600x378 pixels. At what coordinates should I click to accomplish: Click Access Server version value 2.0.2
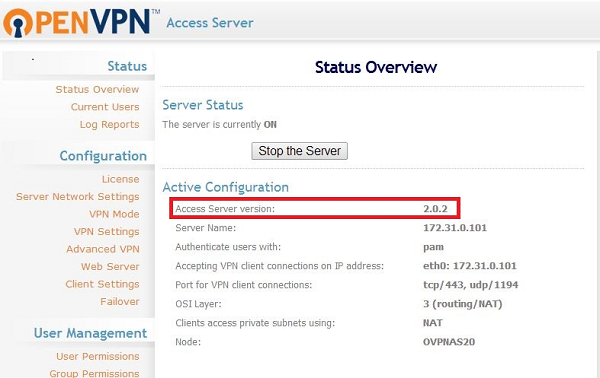(435, 209)
